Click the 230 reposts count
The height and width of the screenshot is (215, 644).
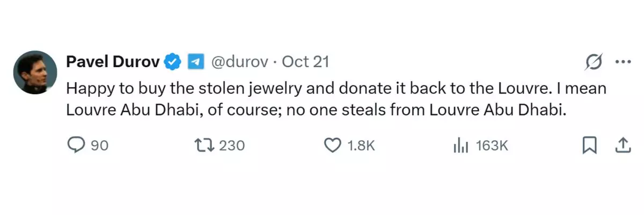coord(232,145)
